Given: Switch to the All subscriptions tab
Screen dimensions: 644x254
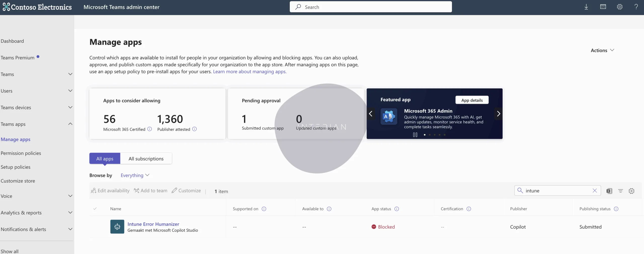Looking at the screenshot, I should click(146, 159).
